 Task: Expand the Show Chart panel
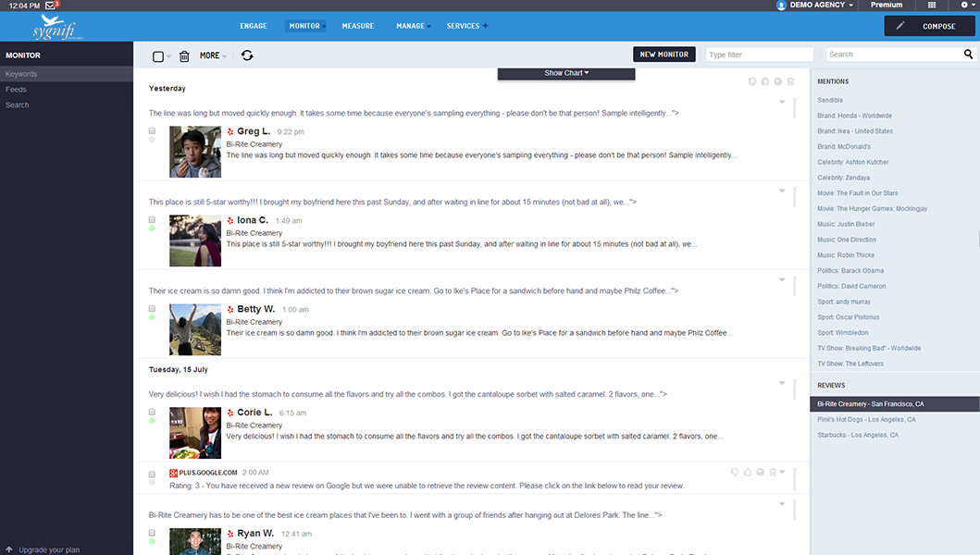(566, 73)
